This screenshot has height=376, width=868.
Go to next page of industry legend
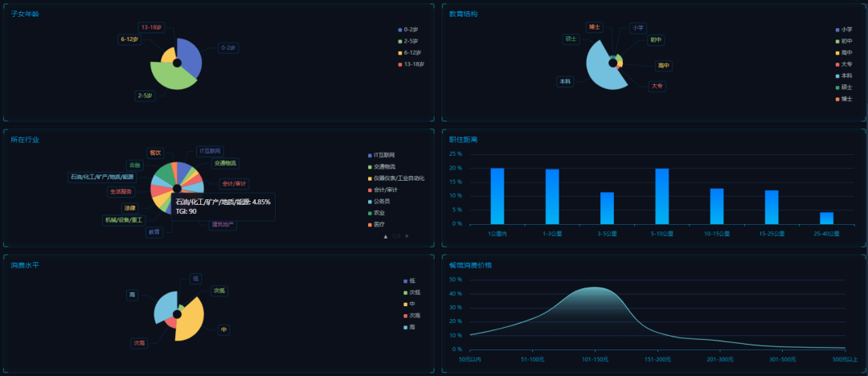(x=407, y=236)
